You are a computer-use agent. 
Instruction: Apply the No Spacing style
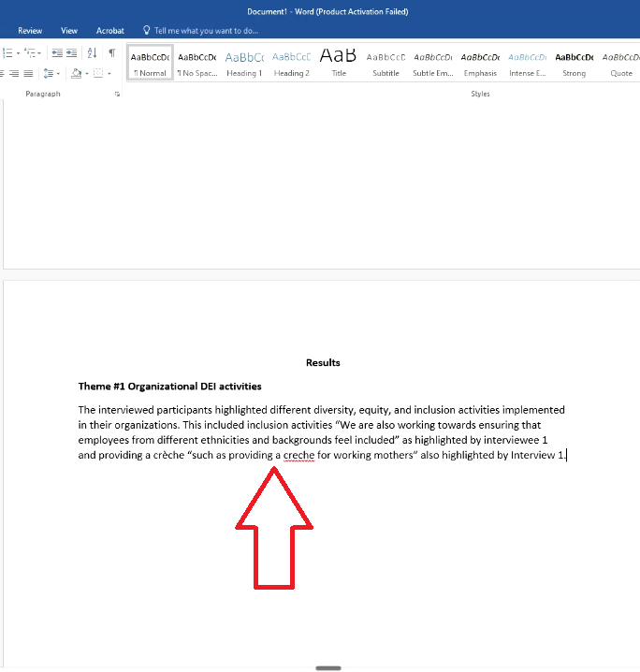click(x=197, y=63)
